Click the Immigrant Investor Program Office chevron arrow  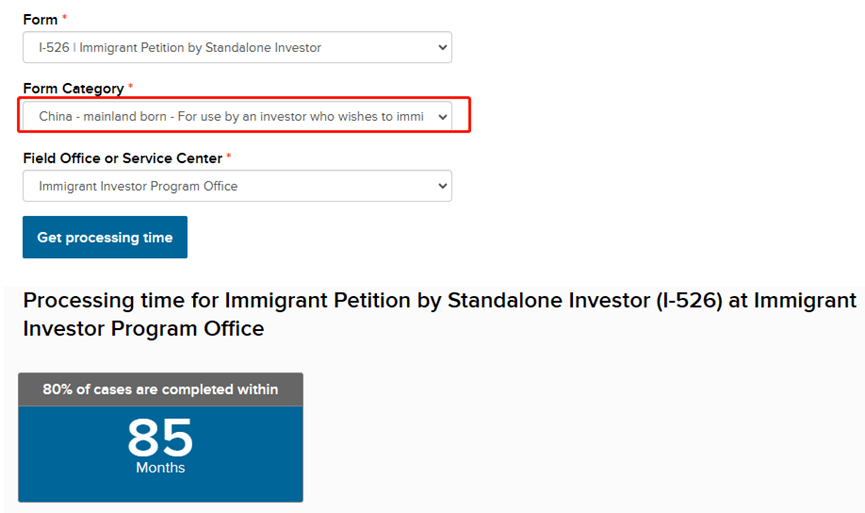[443, 186]
